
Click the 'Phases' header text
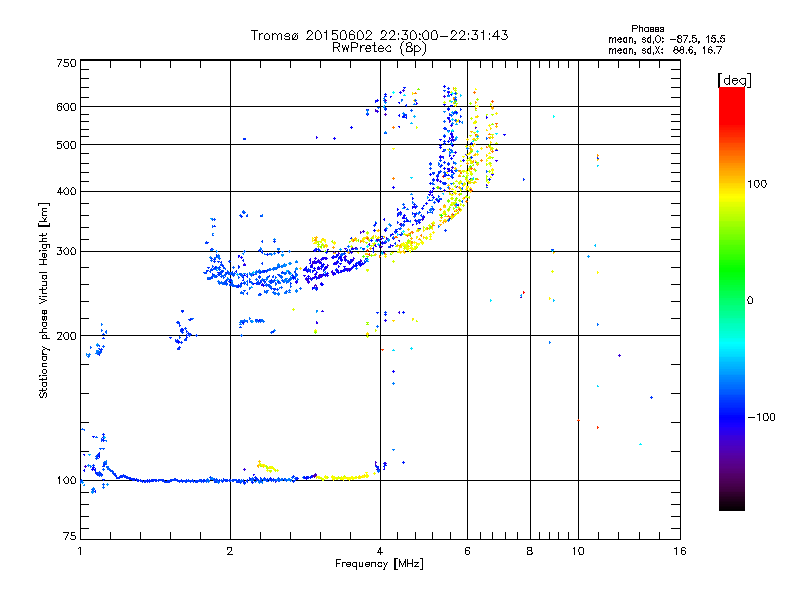(647, 29)
